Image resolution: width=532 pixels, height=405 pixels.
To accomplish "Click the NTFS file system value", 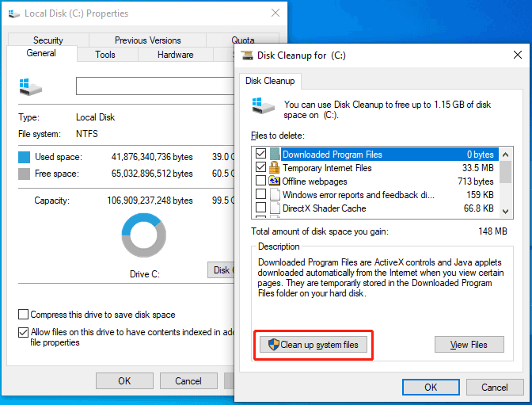I will point(87,134).
